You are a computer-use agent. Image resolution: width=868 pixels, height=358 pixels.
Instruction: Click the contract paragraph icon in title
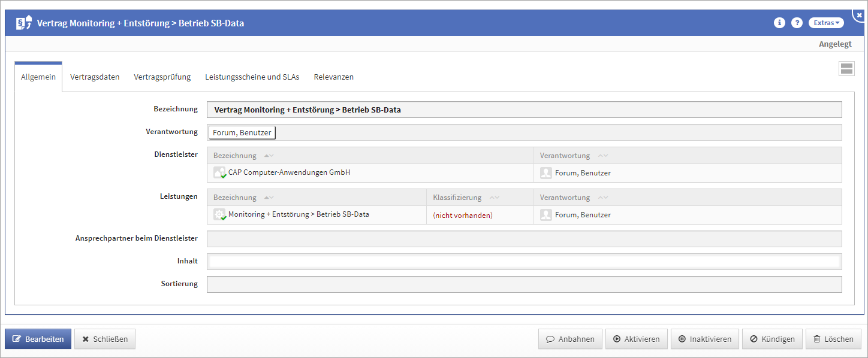(x=23, y=23)
